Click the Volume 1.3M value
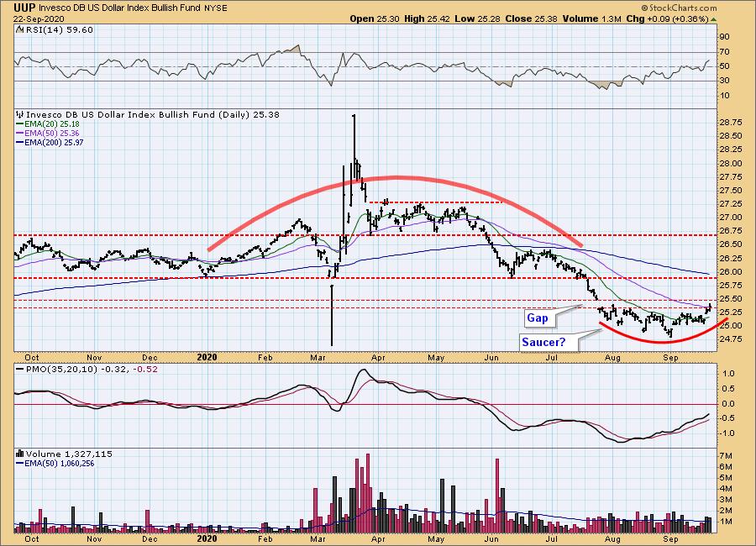This screenshot has width=756, height=546. pos(591,18)
